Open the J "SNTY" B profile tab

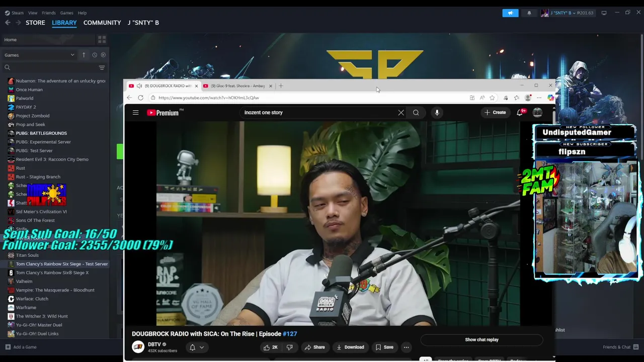click(x=143, y=23)
